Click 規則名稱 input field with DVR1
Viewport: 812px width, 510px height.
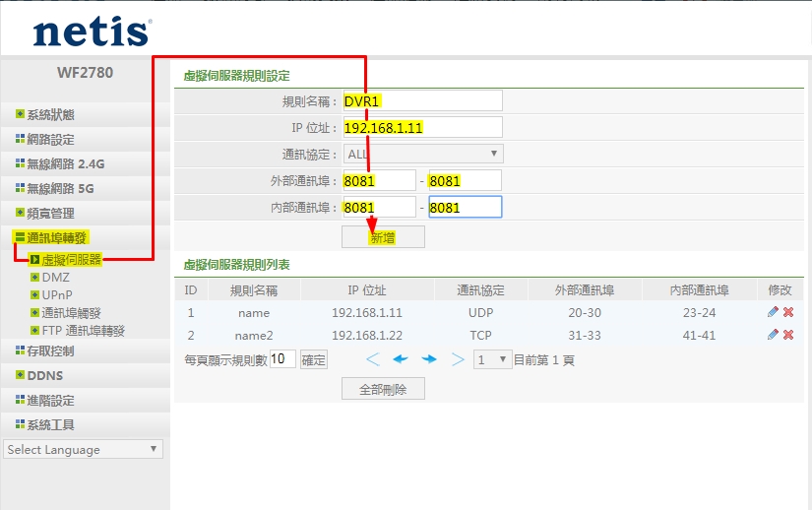pos(422,100)
